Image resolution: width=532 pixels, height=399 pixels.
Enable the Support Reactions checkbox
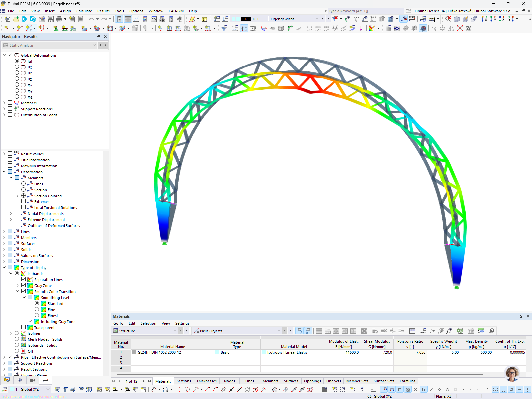(x=10, y=109)
